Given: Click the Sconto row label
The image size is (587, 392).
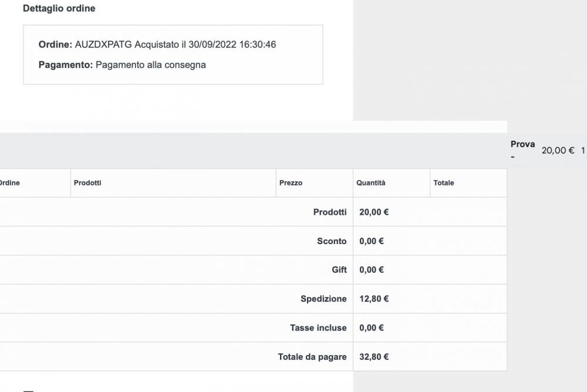Looking at the screenshot, I should click(332, 241).
